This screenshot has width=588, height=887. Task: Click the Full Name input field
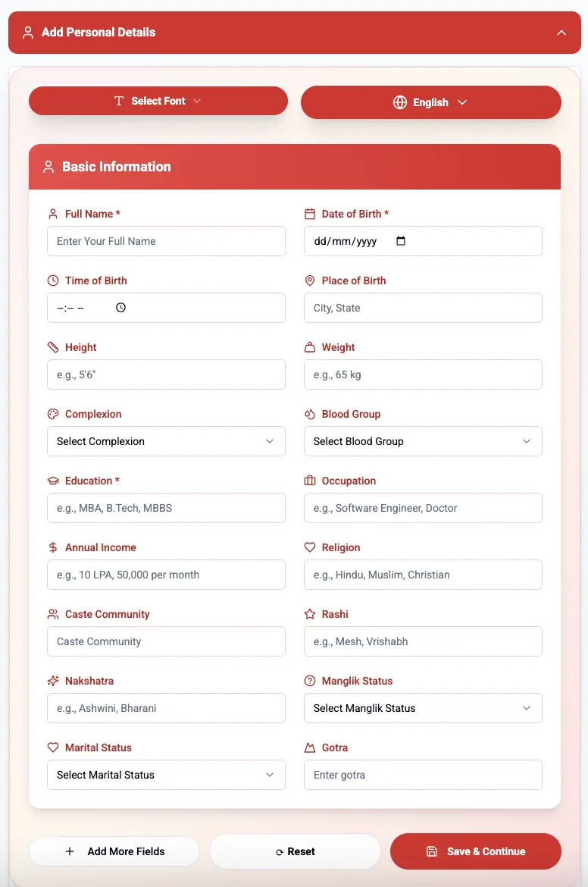[x=165, y=240]
